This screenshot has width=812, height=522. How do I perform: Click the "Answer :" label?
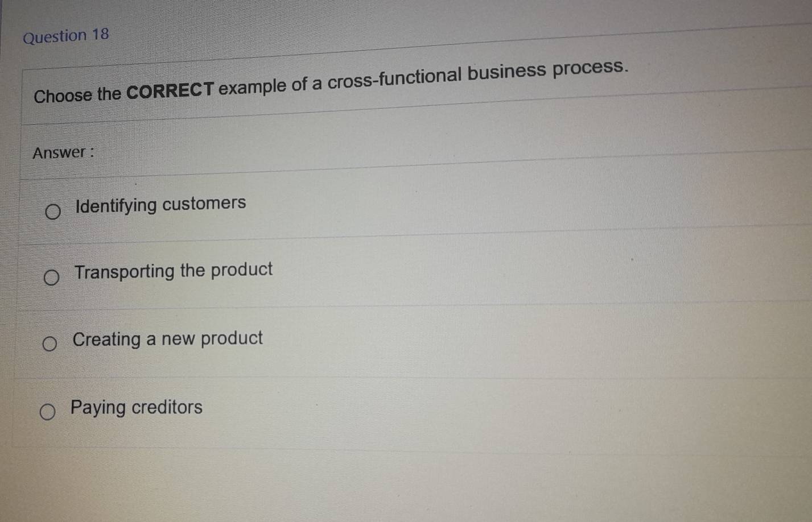[63, 153]
